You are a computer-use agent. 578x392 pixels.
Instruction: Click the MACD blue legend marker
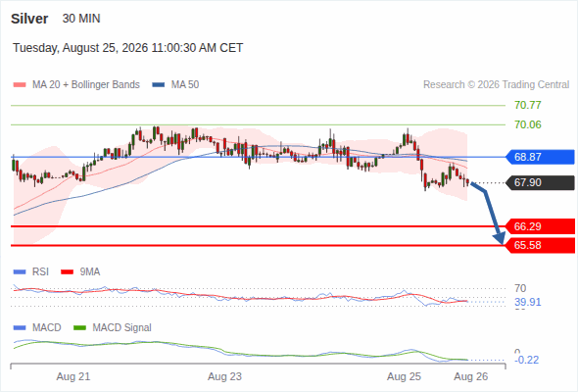point(20,328)
